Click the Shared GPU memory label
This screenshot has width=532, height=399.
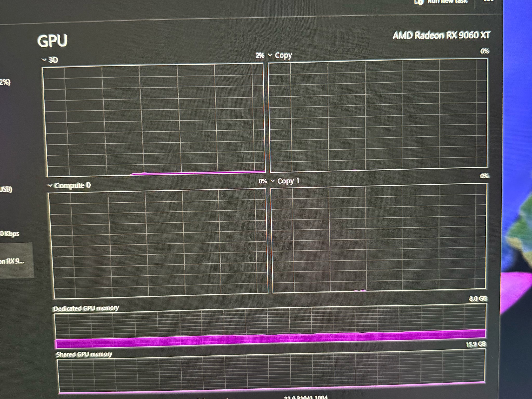tap(84, 354)
